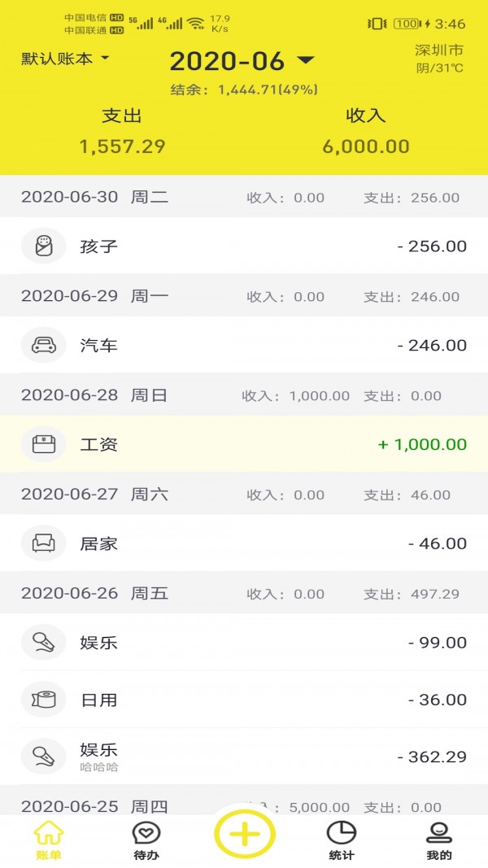Select 账单 bill tab at bottom left
The image size is (488, 868).
coord(49,840)
